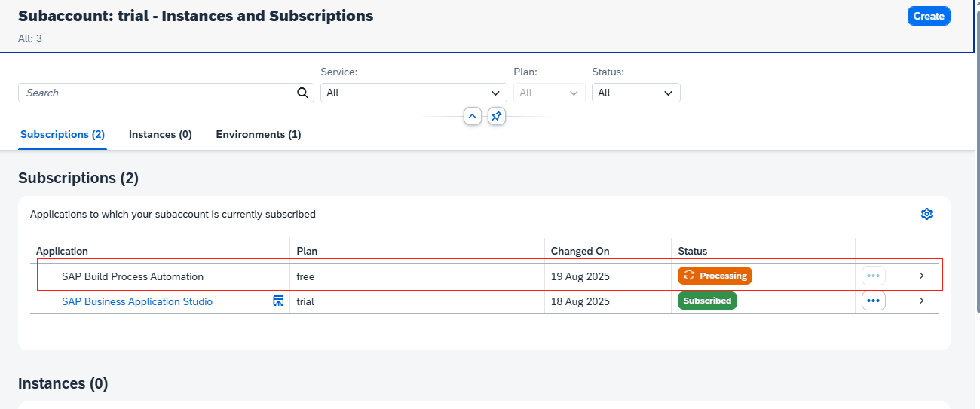Image resolution: width=980 pixels, height=409 pixels.
Task: Open the Status filter dropdown
Action: [635, 93]
